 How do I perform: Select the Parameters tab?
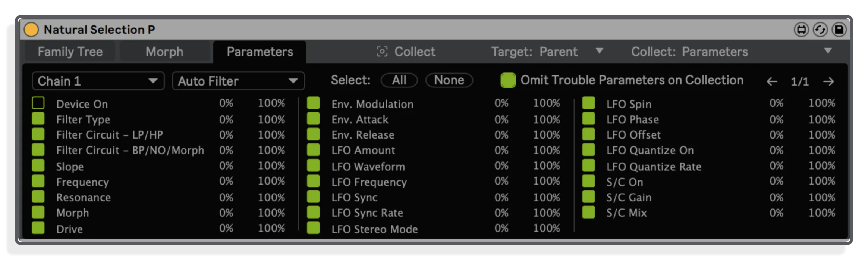click(x=260, y=52)
